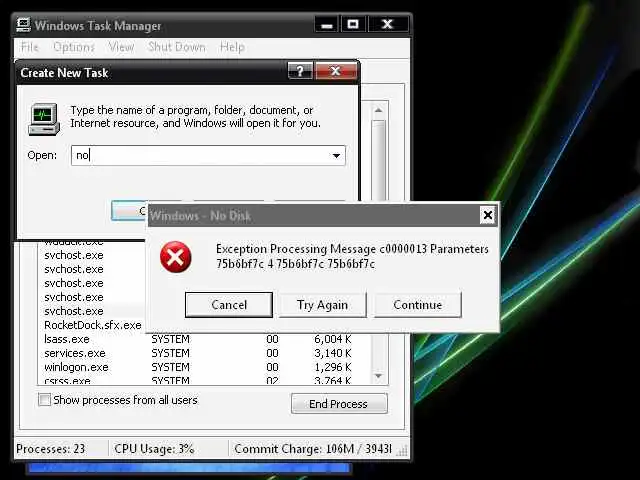Click the process list scroll up arrow
The width and height of the screenshot is (640, 480).
379,110
